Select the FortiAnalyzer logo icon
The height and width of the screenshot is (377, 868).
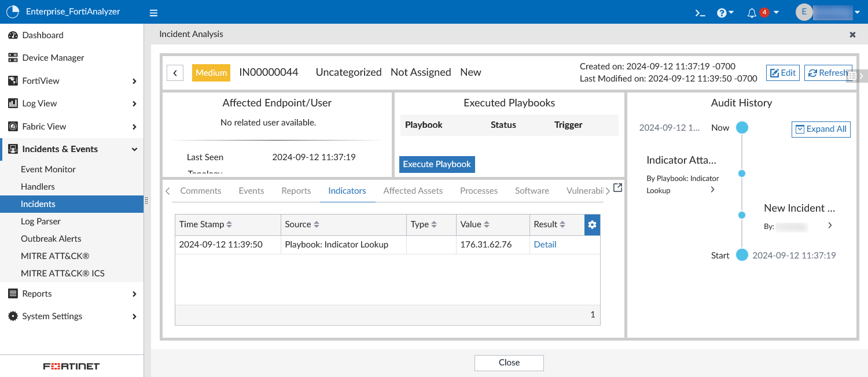[x=12, y=11]
